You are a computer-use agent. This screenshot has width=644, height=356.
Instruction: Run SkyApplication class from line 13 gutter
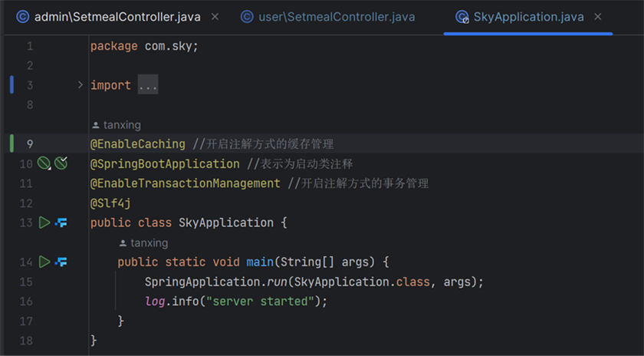(44, 222)
